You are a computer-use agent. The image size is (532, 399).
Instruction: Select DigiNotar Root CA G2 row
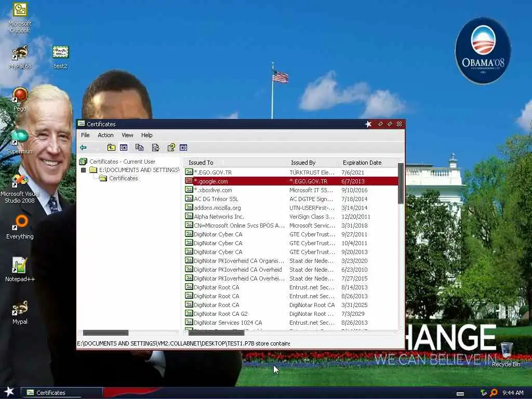coord(291,313)
